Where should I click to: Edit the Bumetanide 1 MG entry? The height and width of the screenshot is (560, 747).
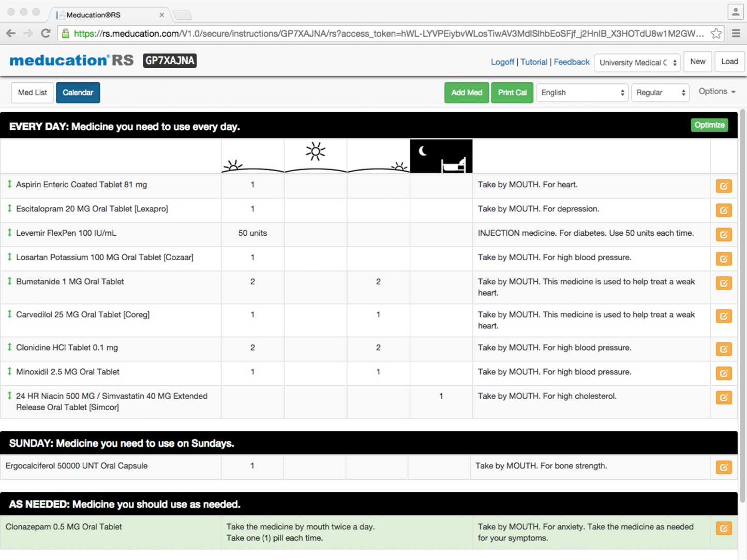click(724, 283)
